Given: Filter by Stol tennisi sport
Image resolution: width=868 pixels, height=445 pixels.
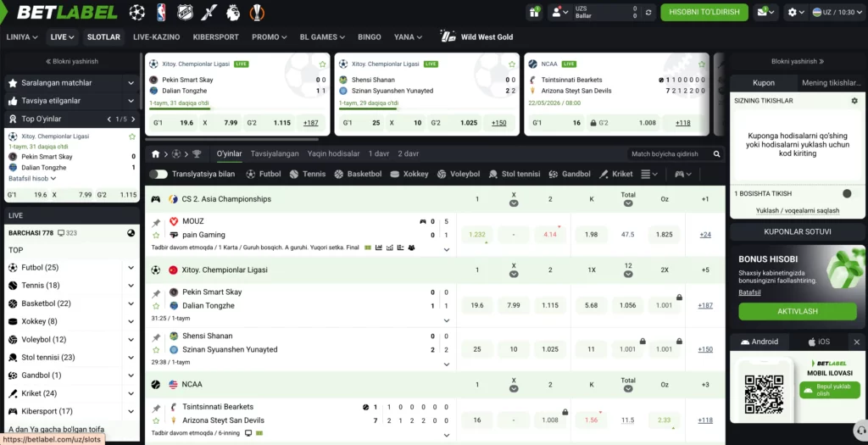Looking at the screenshot, I should pyautogui.click(x=515, y=174).
